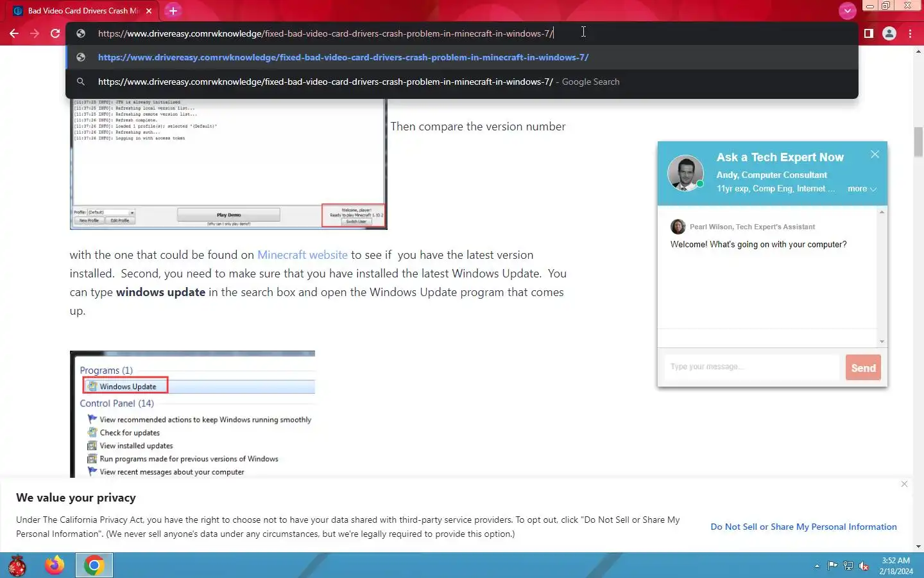Screen dimensions: 924x578
Task: Click Do Not Sell or Share link
Action: [803, 527]
